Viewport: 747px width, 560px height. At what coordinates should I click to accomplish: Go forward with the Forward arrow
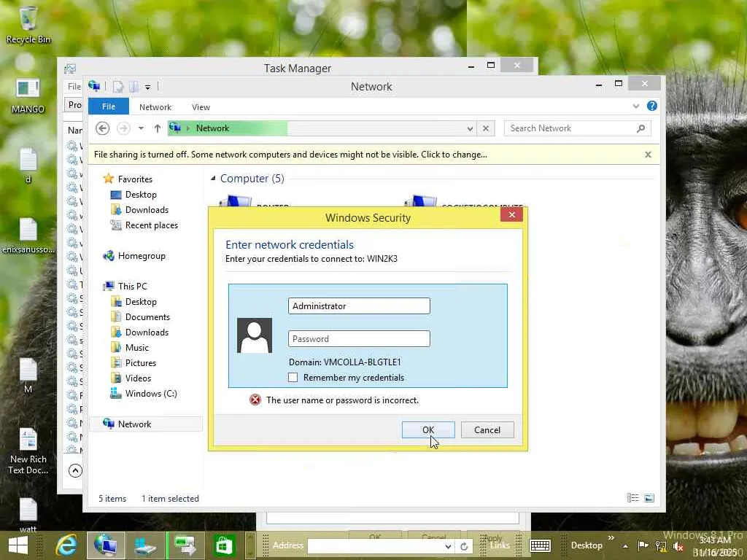tap(123, 128)
